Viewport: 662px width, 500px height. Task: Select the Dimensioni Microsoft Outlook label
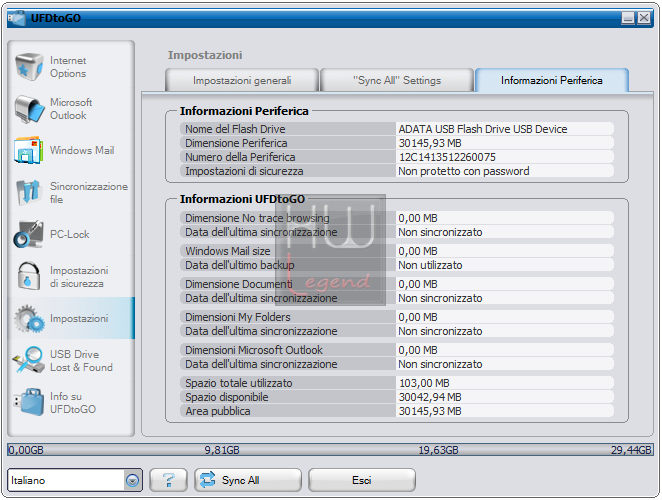pos(254,350)
